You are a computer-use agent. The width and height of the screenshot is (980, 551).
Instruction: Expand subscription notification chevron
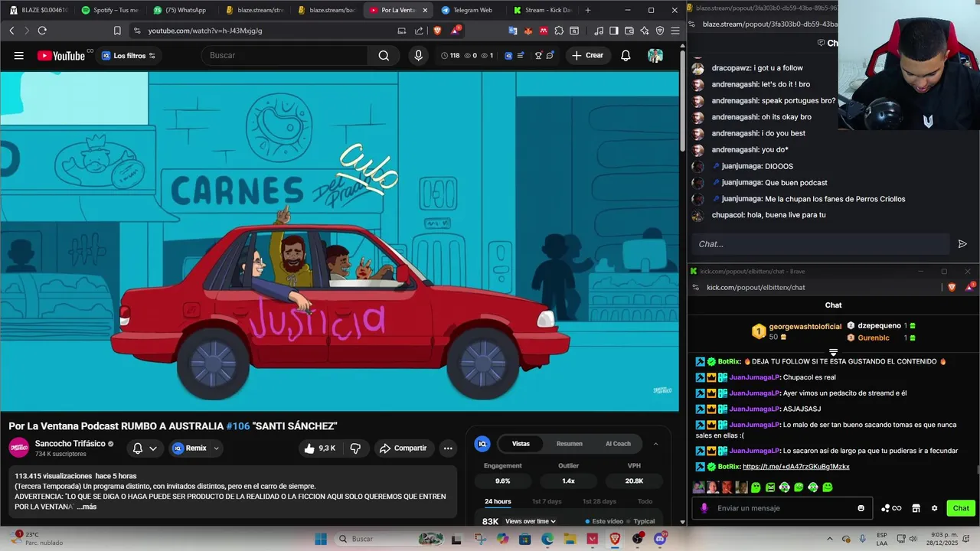pos(153,448)
